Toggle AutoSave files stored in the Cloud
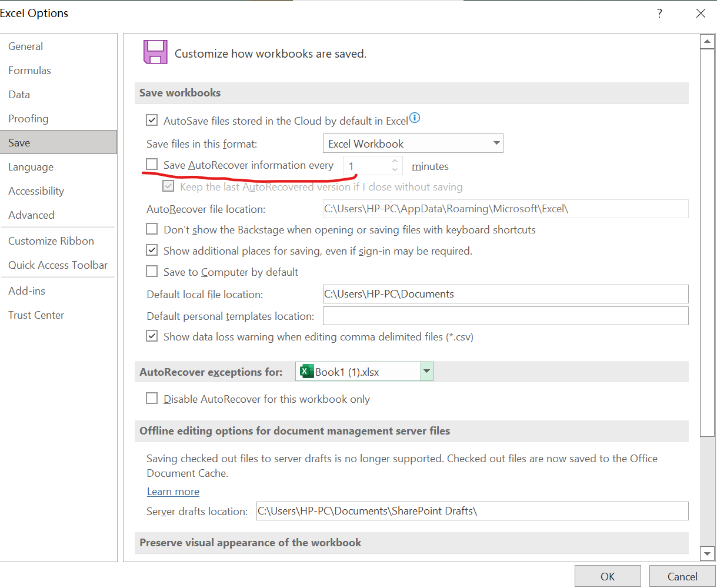The image size is (717, 588). pyautogui.click(x=152, y=121)
